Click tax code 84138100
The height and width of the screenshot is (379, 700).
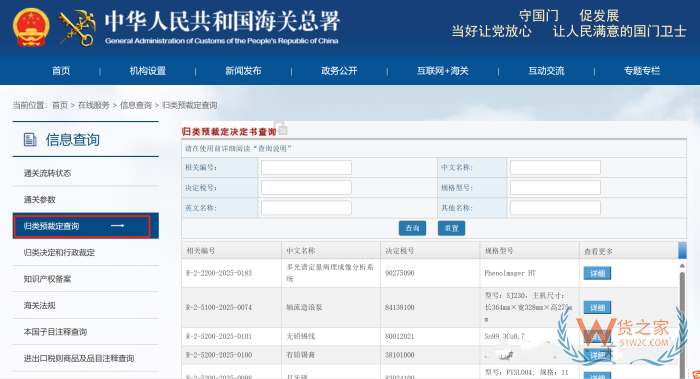pyautogui.click(x=400, y=308)
